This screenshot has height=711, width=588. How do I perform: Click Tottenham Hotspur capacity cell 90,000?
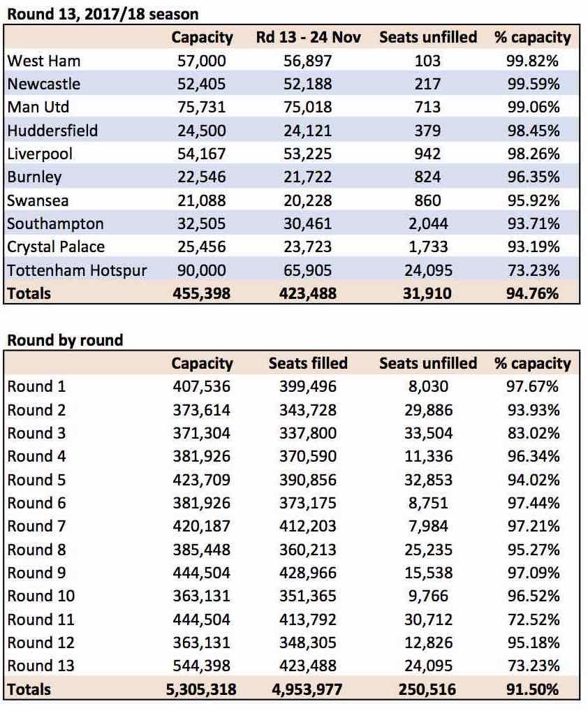(x=201, y=270)
